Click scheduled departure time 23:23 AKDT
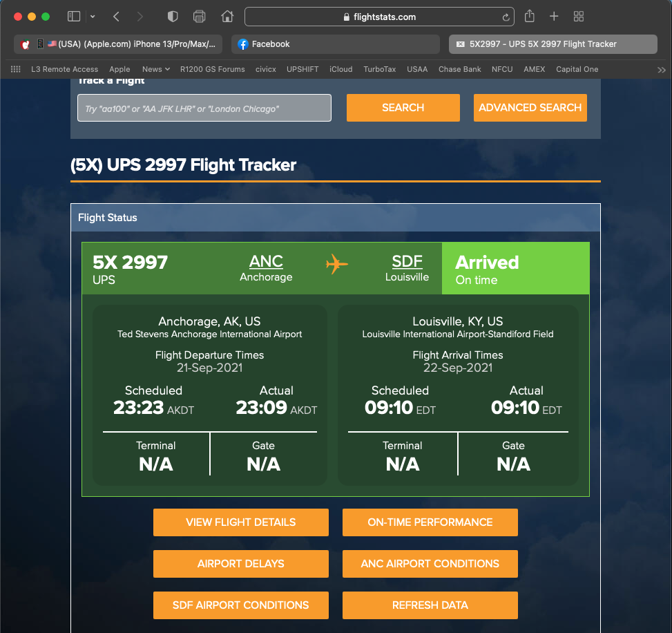 [153, 408]
